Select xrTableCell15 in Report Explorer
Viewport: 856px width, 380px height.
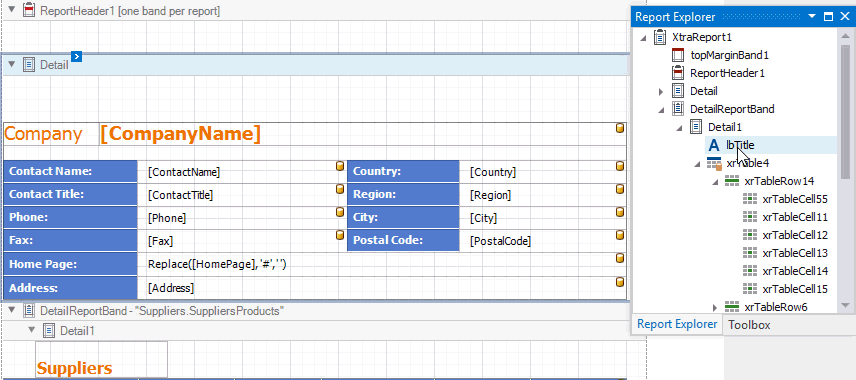(x=795, y=289)
